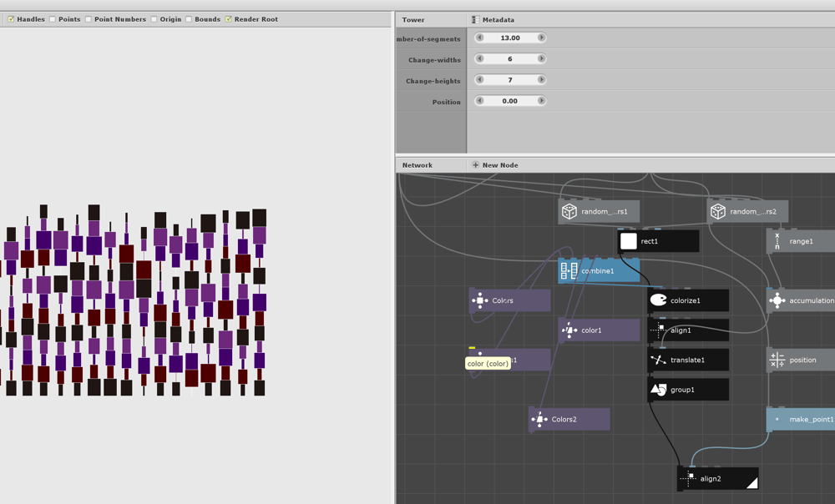Increase Change-heights with its right arrow
The height and width of the screenshot is (504, 835).
541,79
